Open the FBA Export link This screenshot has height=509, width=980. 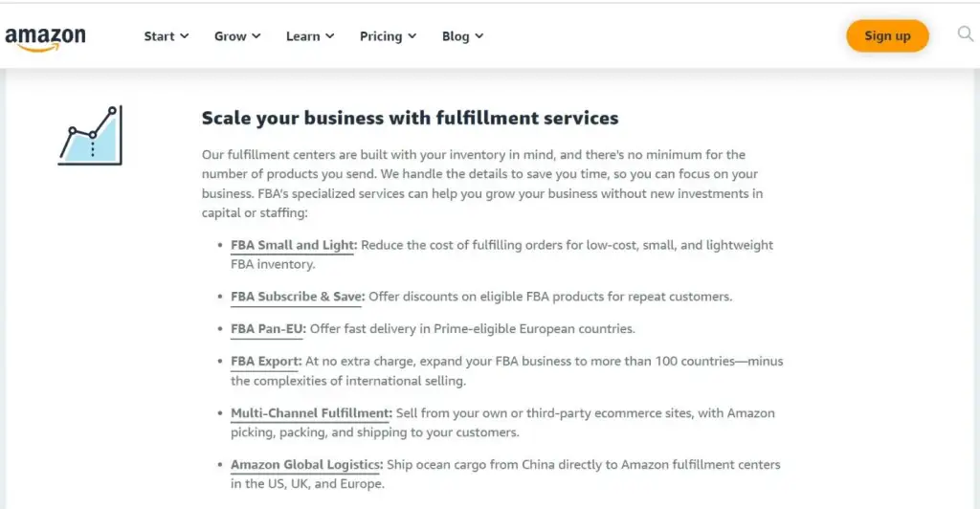tap(265, 362)
